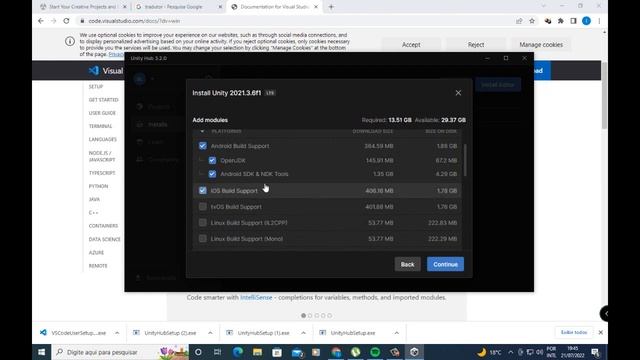Open a new browser tab
Image resolution: width=640 pixels, height=360 pixels.
click(x=331, y=7)
